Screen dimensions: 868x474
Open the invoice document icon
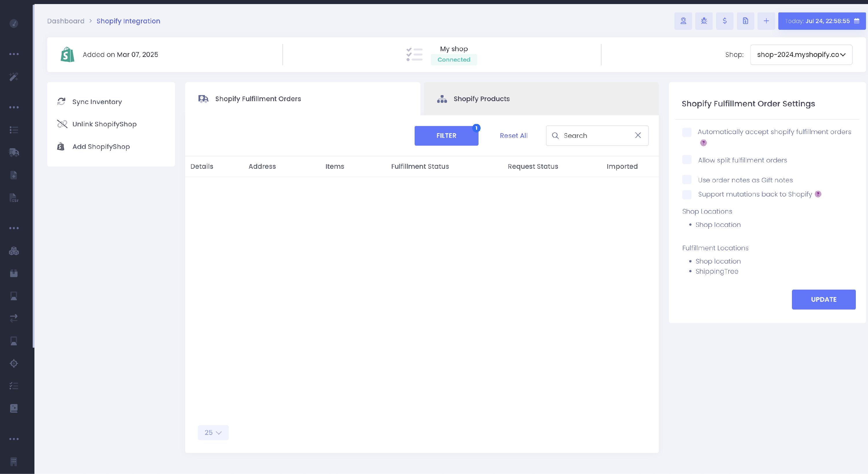pos(745,21)
